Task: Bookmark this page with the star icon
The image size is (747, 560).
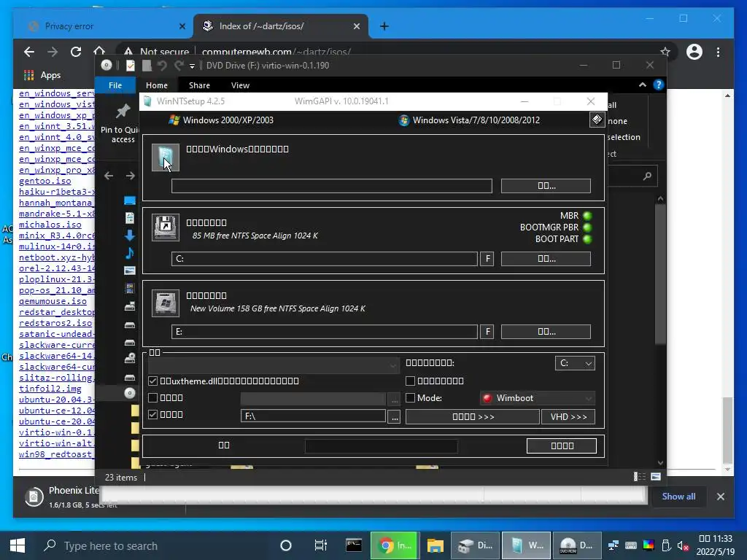Action: [x=665, y=52]
